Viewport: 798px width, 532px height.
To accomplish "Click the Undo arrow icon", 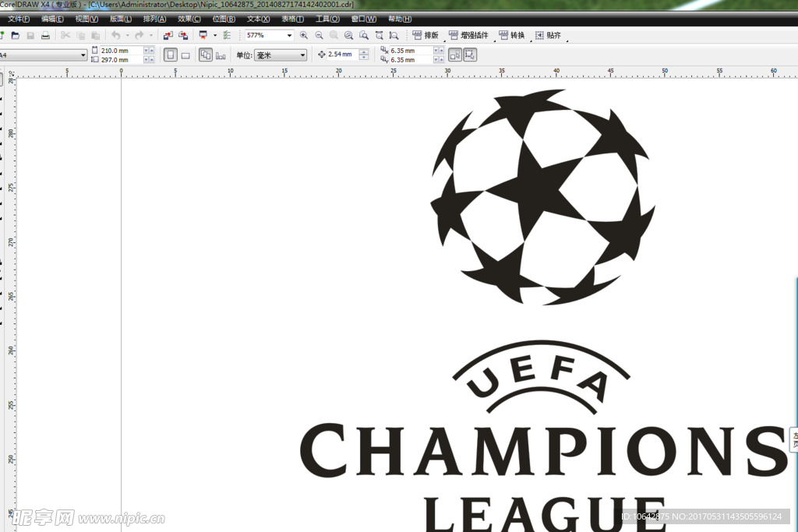I will (x=115, y=36).
